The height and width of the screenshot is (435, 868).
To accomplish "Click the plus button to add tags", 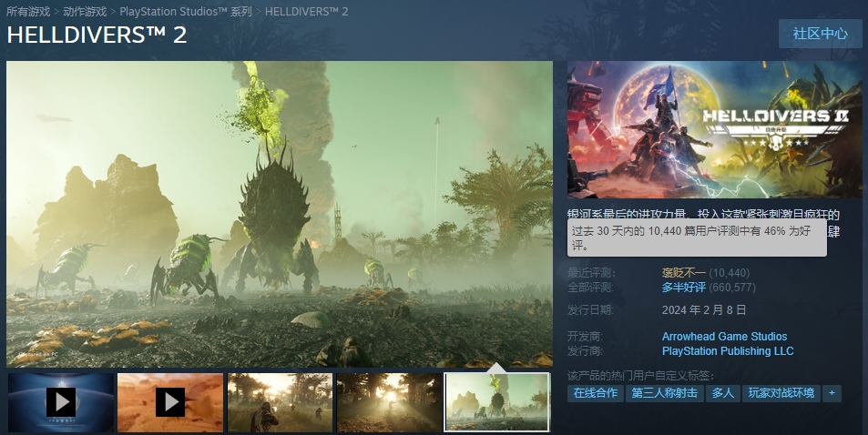I will (832, 393).
